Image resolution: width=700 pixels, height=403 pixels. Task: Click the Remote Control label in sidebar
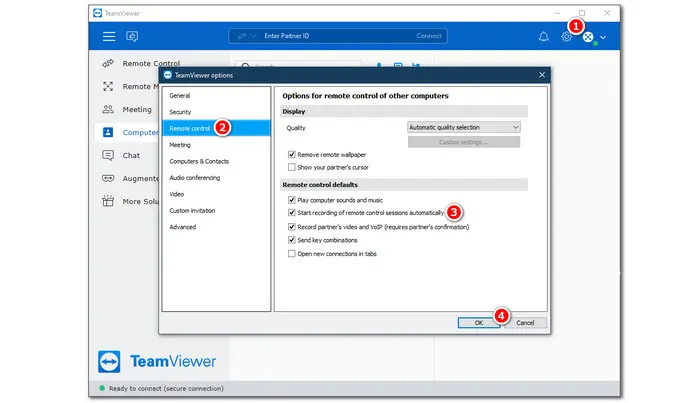coord(151,63)
